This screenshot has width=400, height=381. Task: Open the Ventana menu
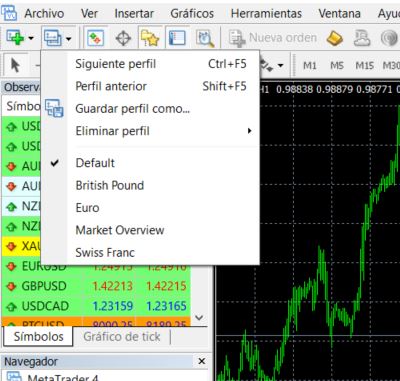[x=339, y=14]
